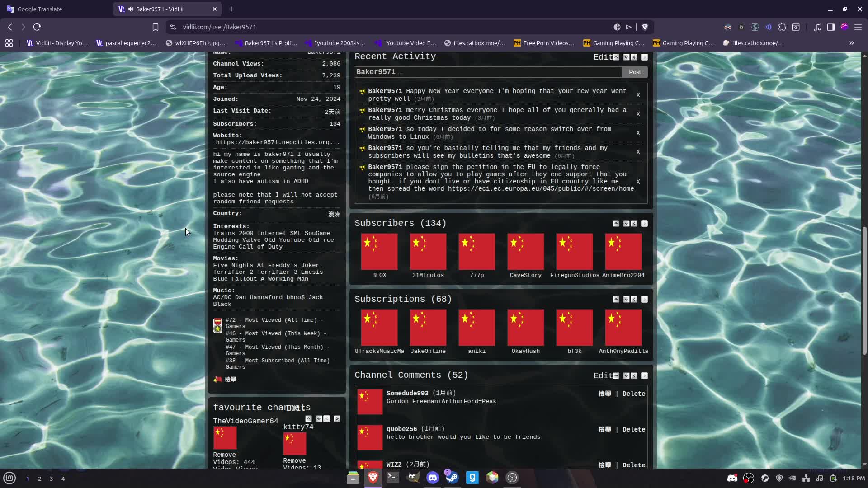Click the bulletin text input field
This screenshot has height=488, width=868.
pyautogui.click(x=488, y=72)
